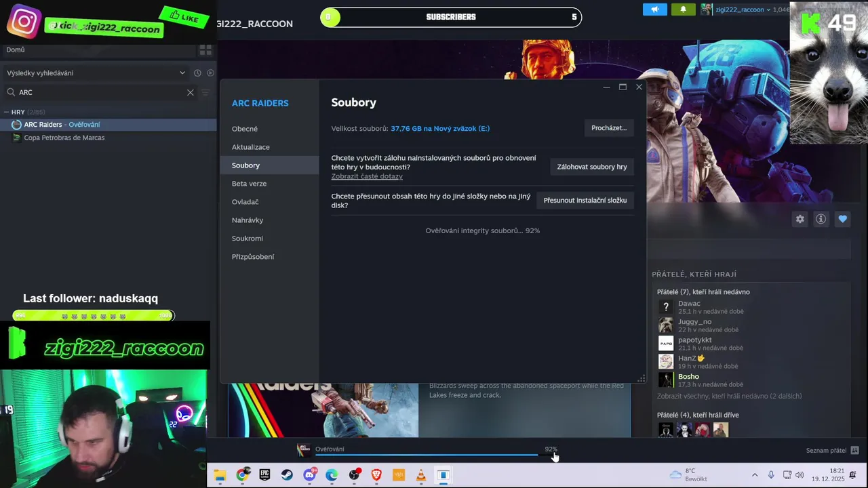Open the Přizpůsobení tab
The height and width of the screenshot is (488, 868).
click(x=253, y=257)
